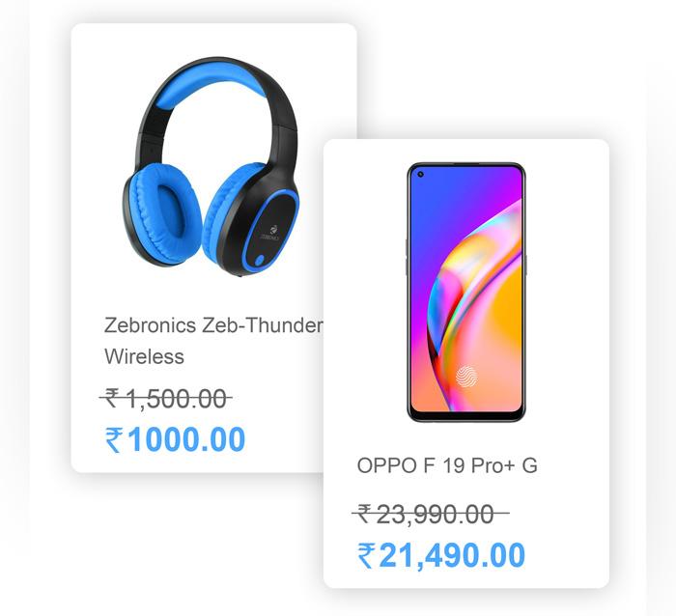The image size is (676, 616).
Task: Open the OPPO phone product image
Action: (466, 293)
